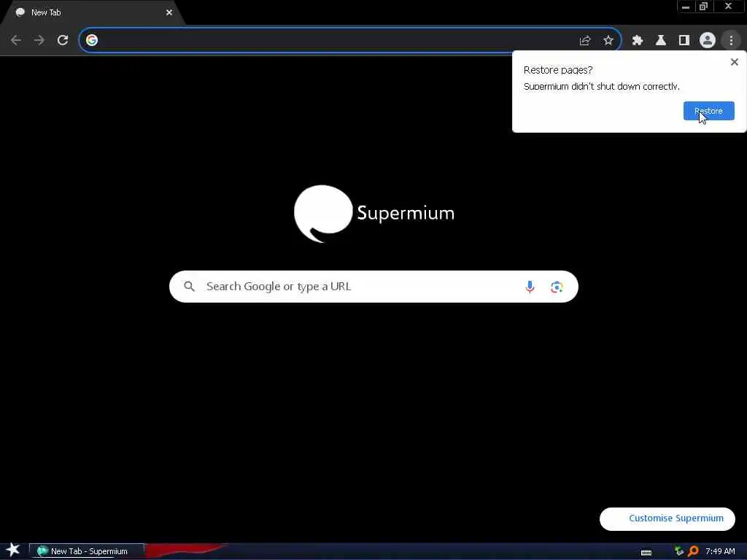This screenshot has height=560, width=747.
Task: Click the keyboard tray icon
Action: click(646, 552)
